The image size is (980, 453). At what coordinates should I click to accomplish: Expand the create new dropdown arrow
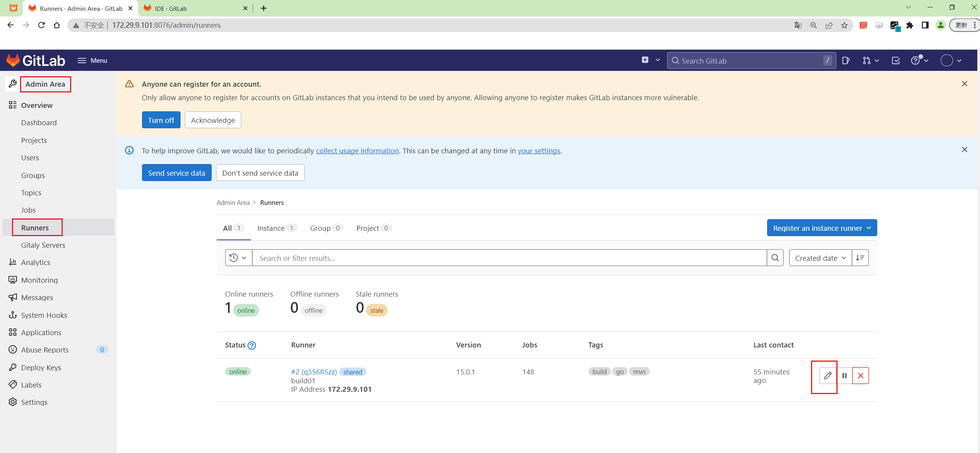click(657, 60)
